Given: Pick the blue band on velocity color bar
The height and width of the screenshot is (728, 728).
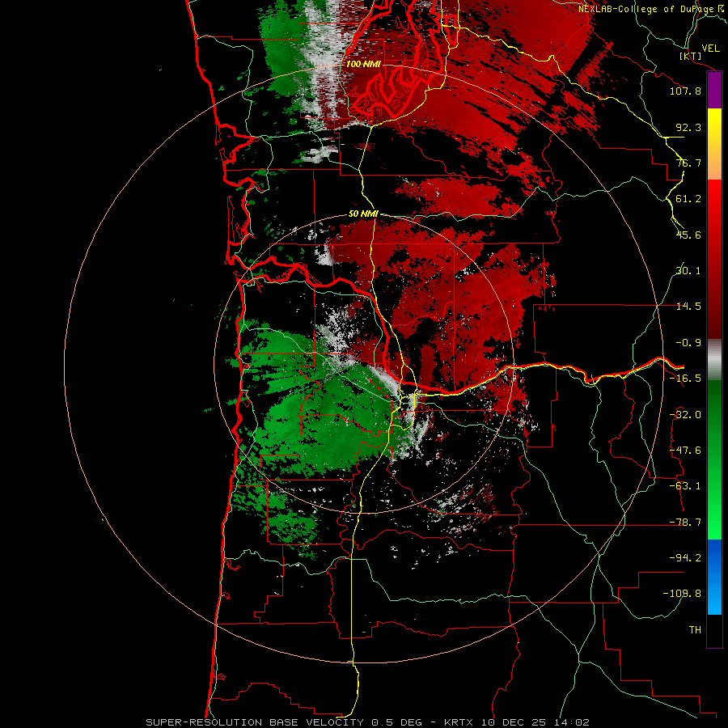Looking at the screenshot, I should tap(714, 577).
